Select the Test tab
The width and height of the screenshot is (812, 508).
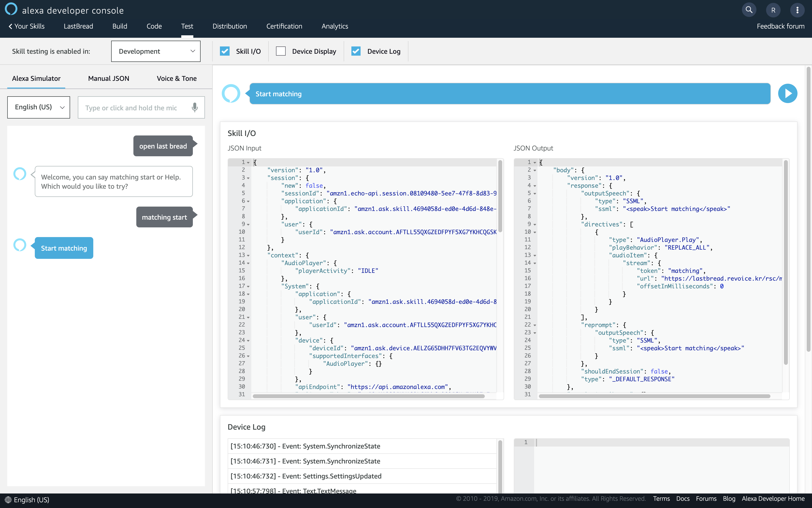[187, 26]
